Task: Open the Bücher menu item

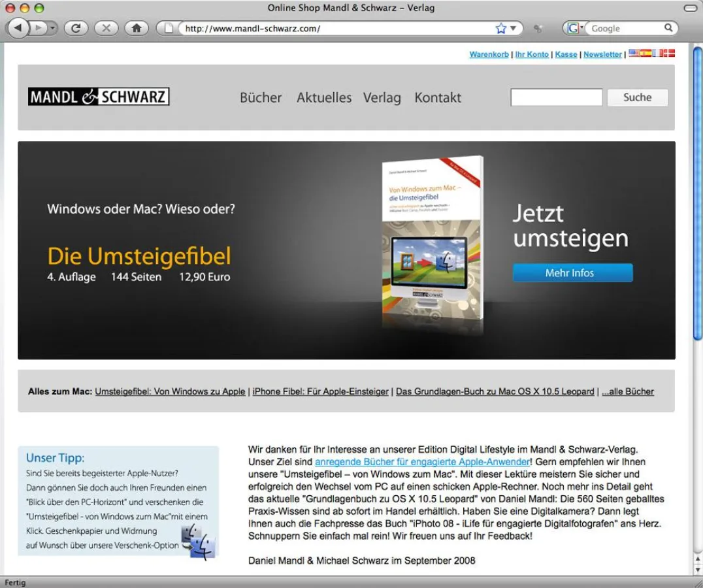Action: pyautogui.click(x=260, y=97)
